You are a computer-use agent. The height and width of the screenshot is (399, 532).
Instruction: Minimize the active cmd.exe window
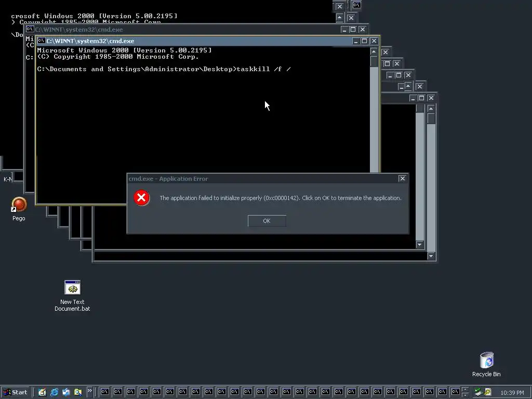(x=355, y=41)
